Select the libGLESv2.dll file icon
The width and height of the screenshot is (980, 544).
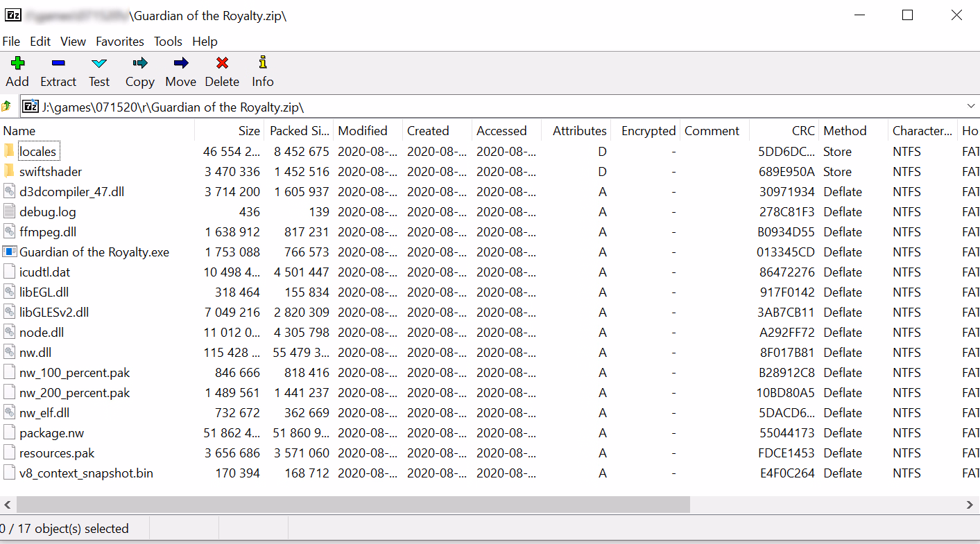tap(9, 312)
